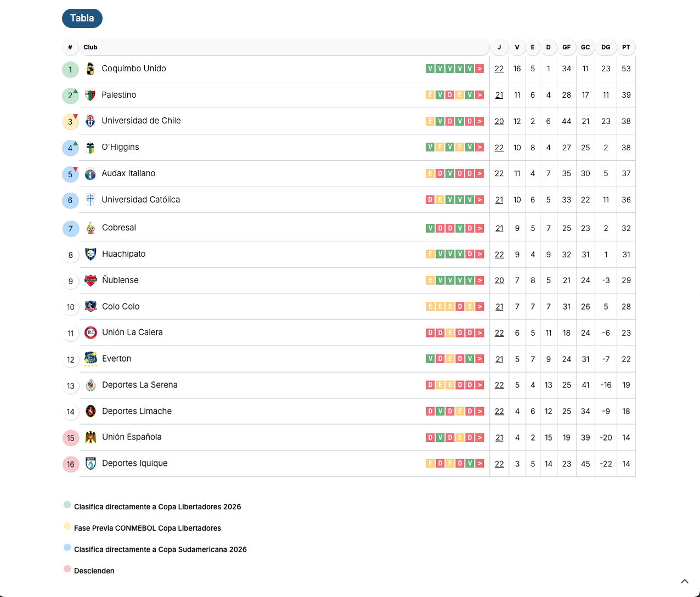Click Unión Española's 15 losses value

coord(549,438)
